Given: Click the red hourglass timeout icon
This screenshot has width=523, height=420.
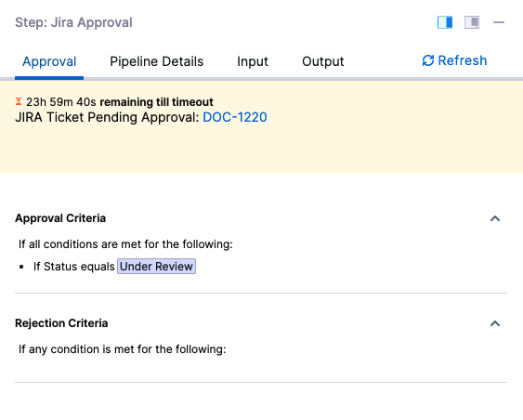Looking at the screenshot, I should click(19, 101).
